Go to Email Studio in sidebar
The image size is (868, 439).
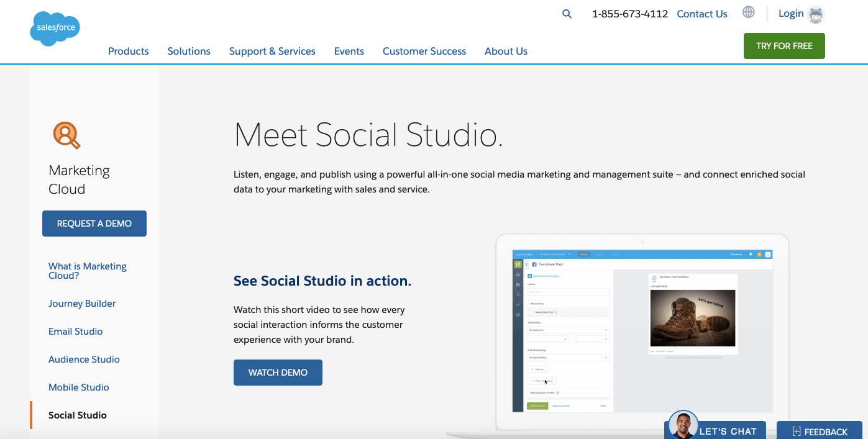click(76, 332)
